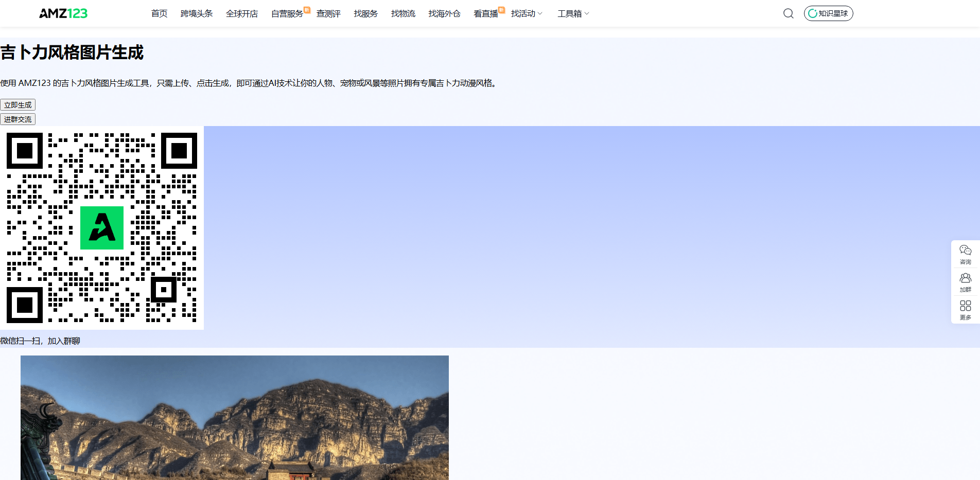Viewport: 980px width, 480px height.
Task: Click the 知识星球 circular icon
Action: (813, 13)
